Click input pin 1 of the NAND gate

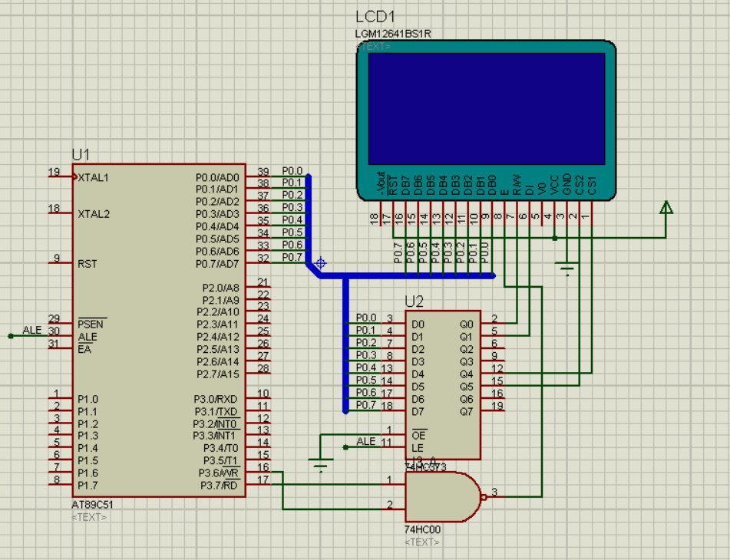click(394, 484)
